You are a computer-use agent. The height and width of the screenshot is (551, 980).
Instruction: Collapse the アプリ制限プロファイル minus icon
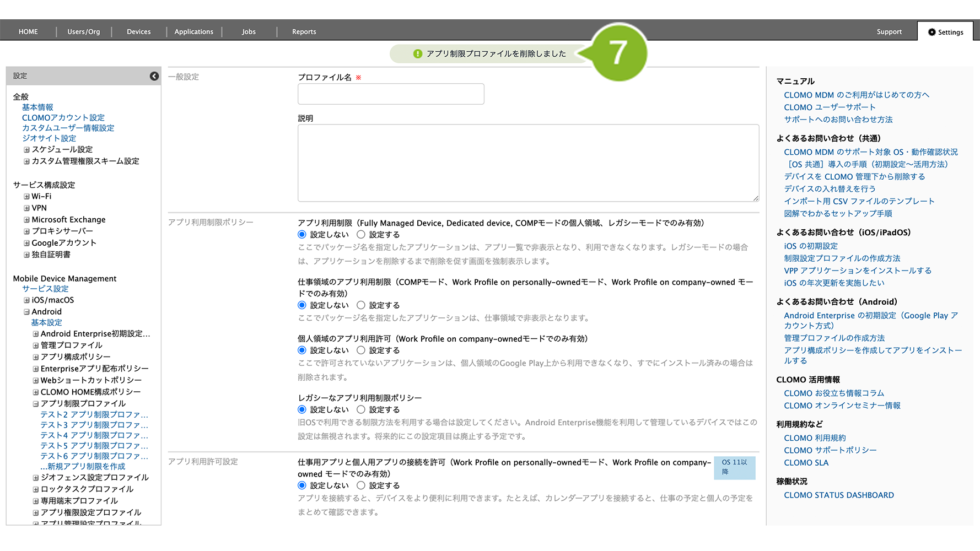(x=35, y=404)
